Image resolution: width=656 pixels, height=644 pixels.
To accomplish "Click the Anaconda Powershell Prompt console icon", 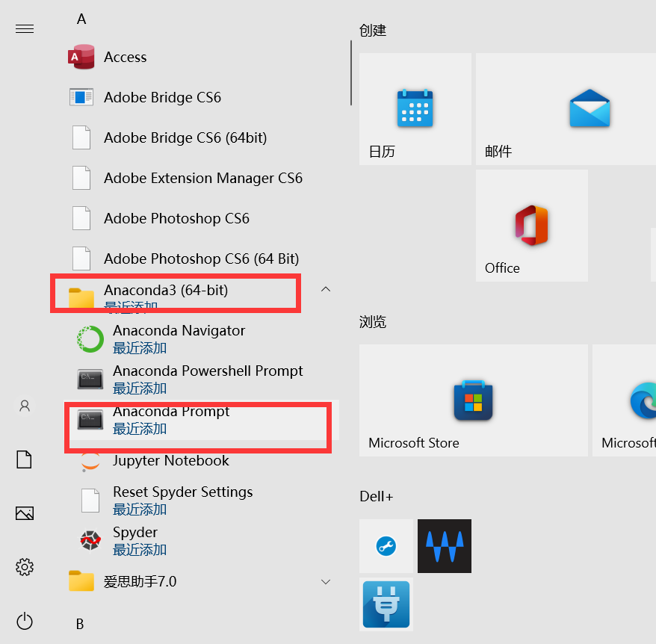I will [x=90, y=380].
